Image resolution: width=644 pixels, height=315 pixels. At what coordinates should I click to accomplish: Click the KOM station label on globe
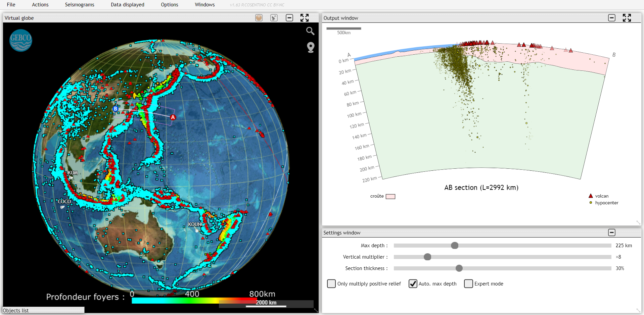[x=73, y=173]
